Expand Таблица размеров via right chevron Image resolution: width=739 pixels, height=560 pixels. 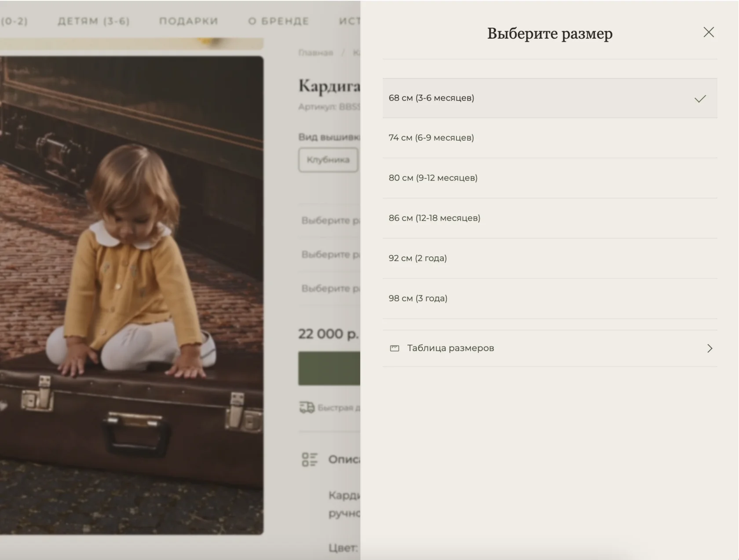[x=710, y=348]
